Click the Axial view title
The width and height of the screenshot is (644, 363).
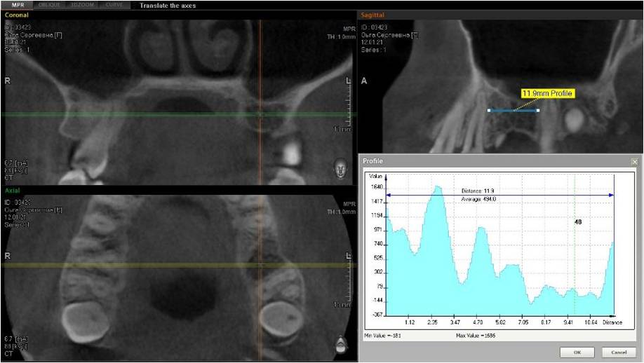pyautogui.click(x=13, y=191)
